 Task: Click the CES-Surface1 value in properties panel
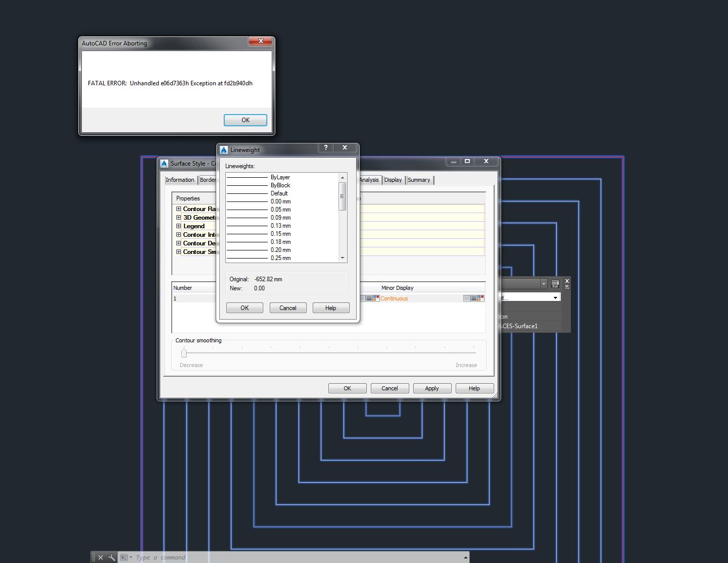click(x=520, y=326)
